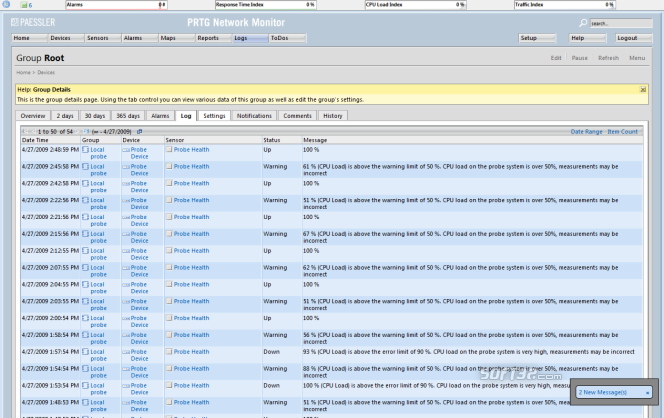Screen dimensions: 664x418
Task: Click Probe Health sensor icon in 2:03:55 PM row
Action: [x=169, y=301]
